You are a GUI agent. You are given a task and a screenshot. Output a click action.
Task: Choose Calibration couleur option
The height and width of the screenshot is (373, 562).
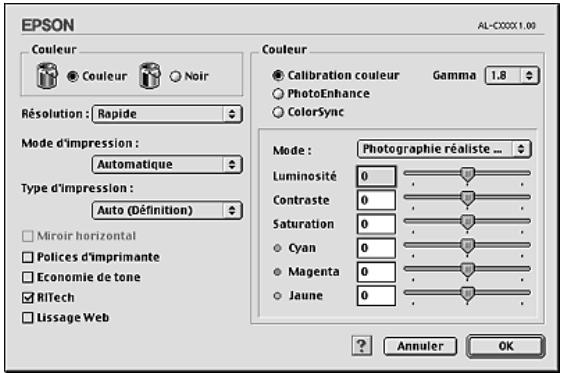pos(278,75)
